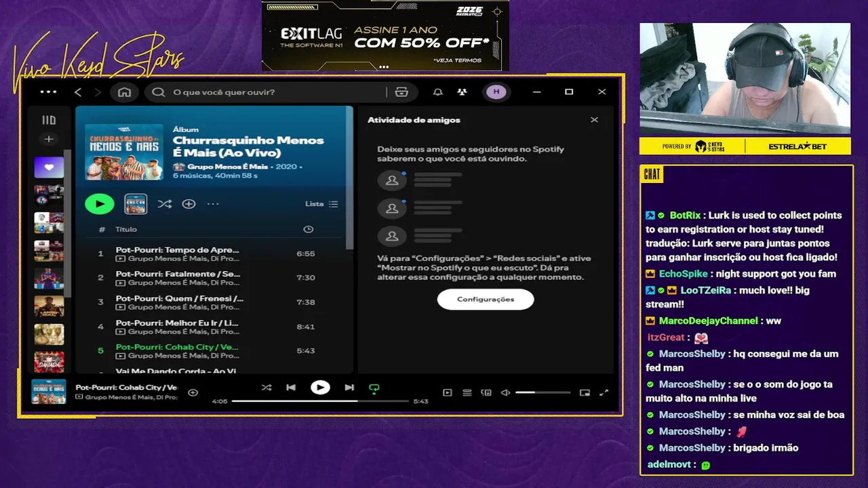Open Liked Songs heart thumbnail
868x488 pixels.
point(49,167)
